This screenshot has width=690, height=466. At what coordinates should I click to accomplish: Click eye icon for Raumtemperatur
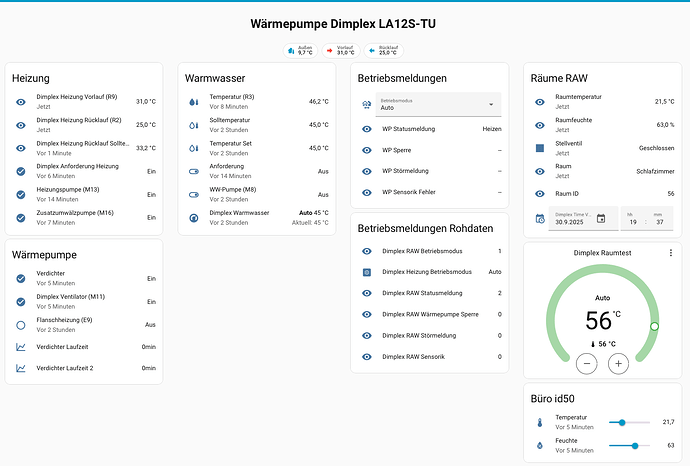point(540,102)
